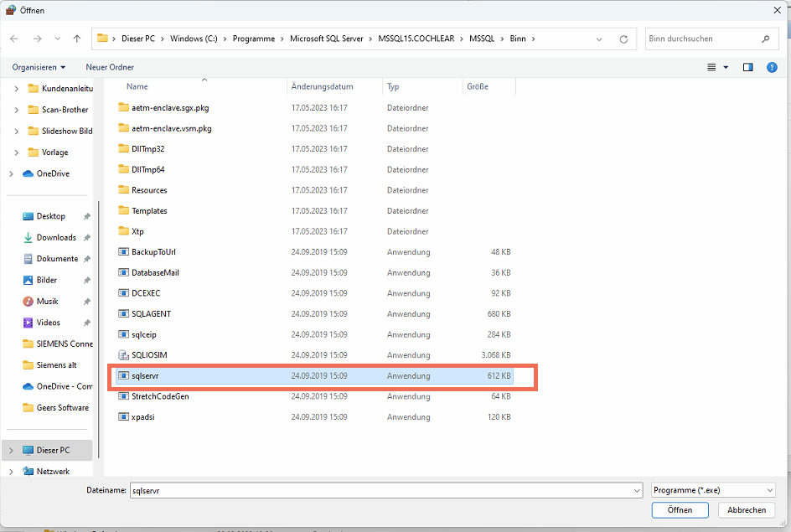This screenshot has width=791, height=532.
Task: Open the file type dropdown Programme (*.exe)
Action: [x=712, y=490]
